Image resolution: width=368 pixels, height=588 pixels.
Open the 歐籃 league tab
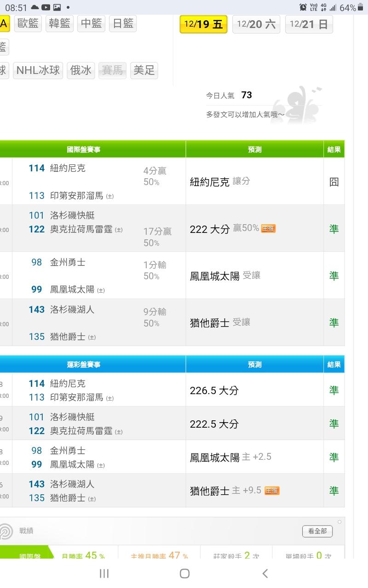[28, 23]
